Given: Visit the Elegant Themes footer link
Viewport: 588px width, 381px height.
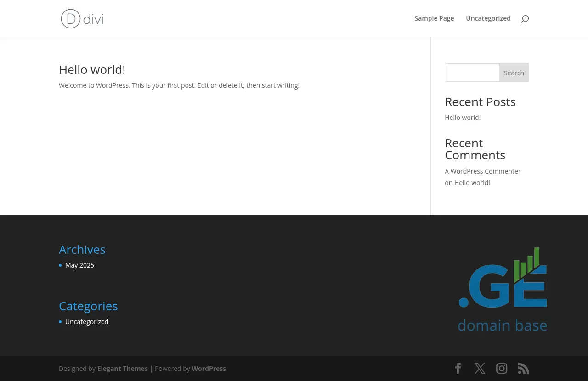Looking at the screenshot, I should (122, 369).
